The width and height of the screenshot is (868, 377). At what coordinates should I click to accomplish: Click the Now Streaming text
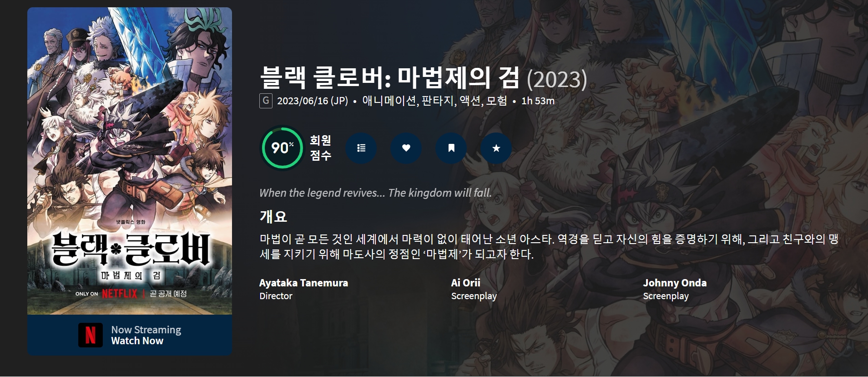[x=146, y=330]
